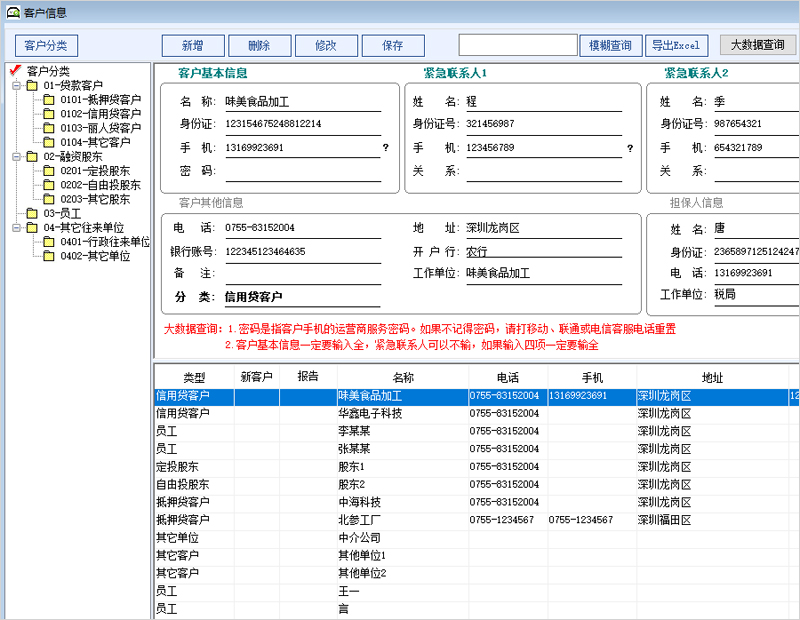Click folder icon of 02-融资股东
Viewport: 800px width, 620px height.
[32, 157]
